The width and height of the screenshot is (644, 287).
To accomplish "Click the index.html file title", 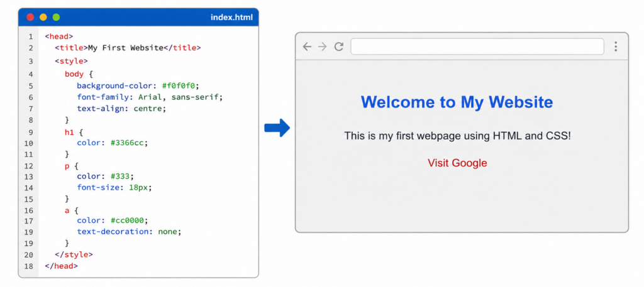I will coord(231,17).
